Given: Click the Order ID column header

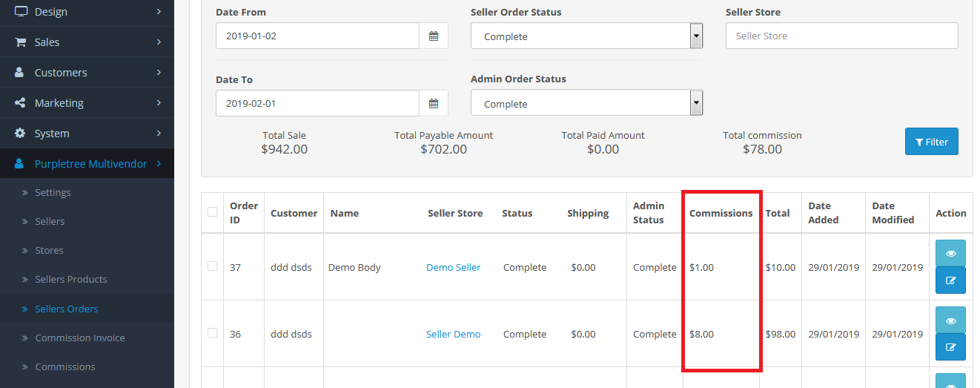Looking at the screenshot, I should [x=244, y=212].
